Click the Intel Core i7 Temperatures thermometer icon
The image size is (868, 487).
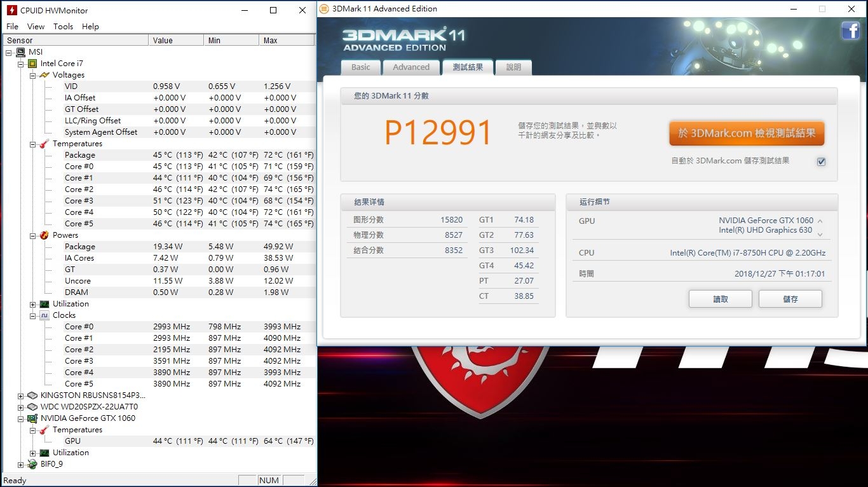coord(44,144)
